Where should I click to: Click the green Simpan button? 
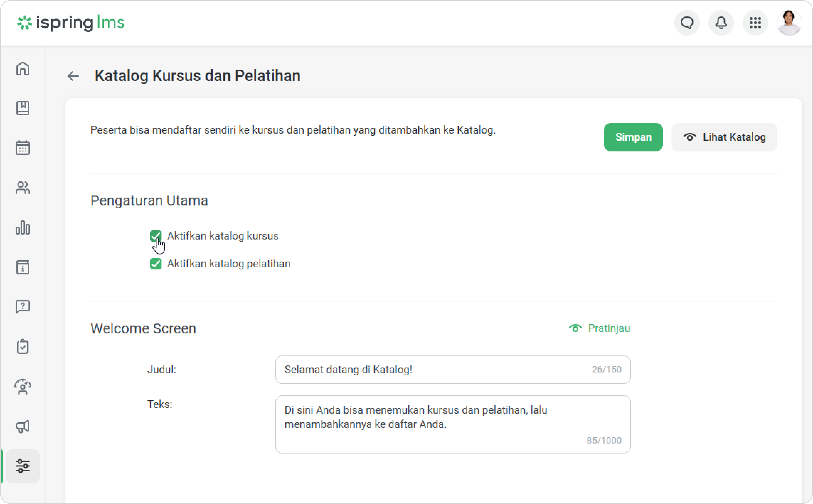pyautogui.click(x=633, y=137)
